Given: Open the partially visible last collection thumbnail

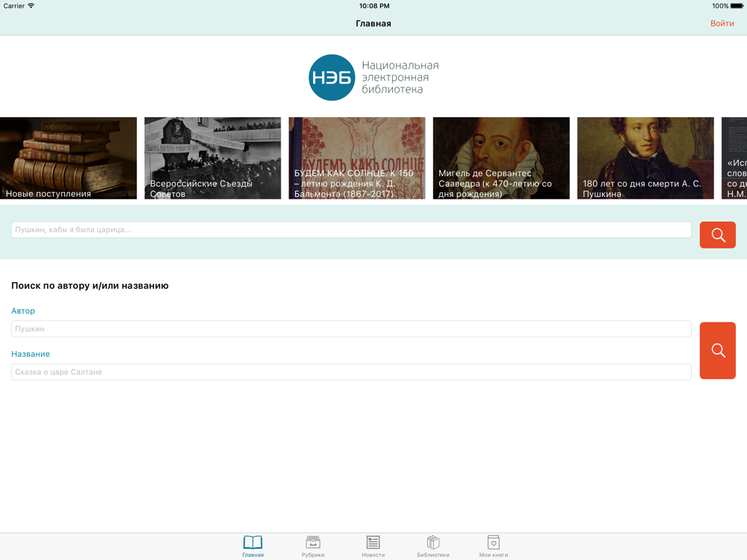Looking at the screenshot, I should (x=734, y=158).
